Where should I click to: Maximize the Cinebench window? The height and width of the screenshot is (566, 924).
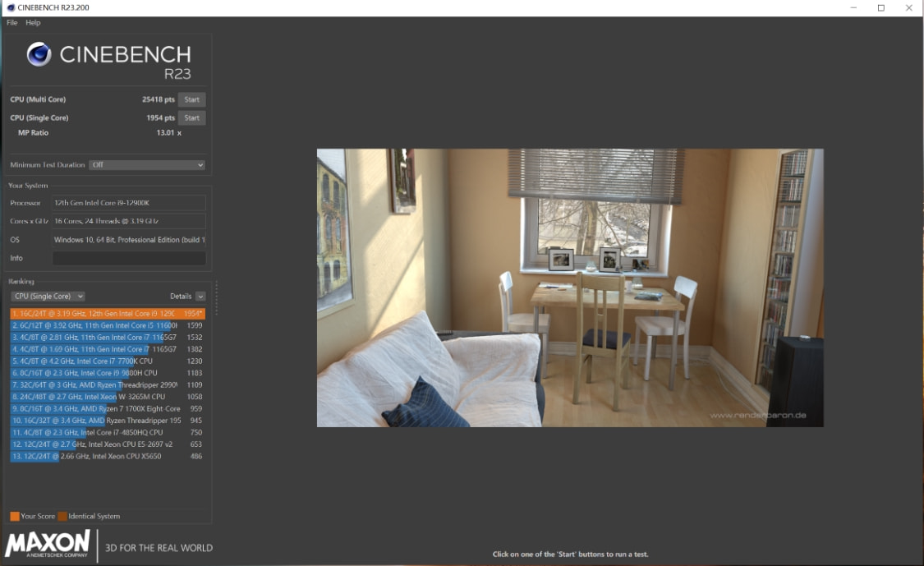pyautogui.click(x=881, y=7)
